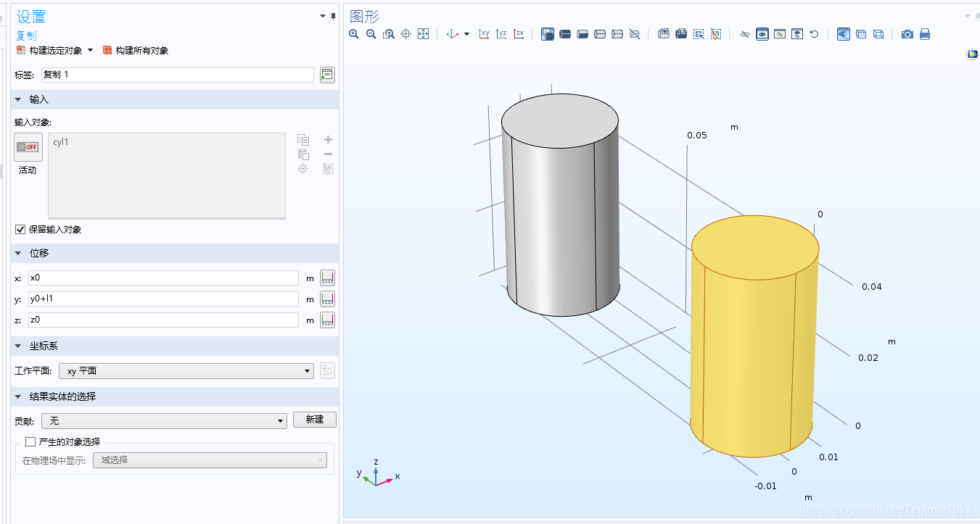Open the 工作平面 dropdown showing xy 平面
Image resolution: width=980 pixels, height=524 pixels.
click(186, 371)
